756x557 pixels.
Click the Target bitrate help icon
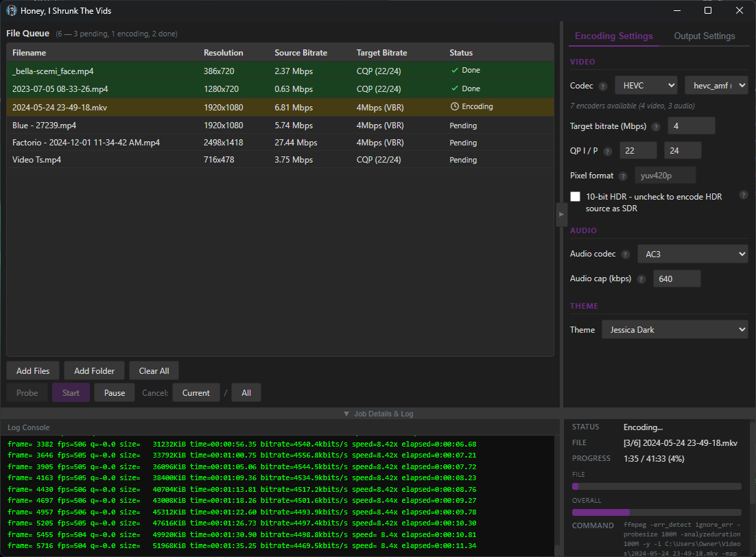656,127
